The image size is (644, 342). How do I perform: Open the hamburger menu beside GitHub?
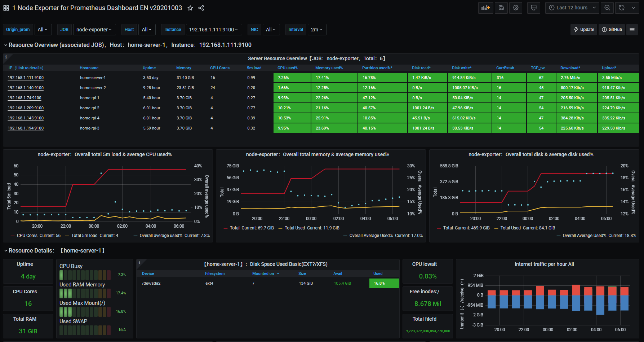pos(632,29)
